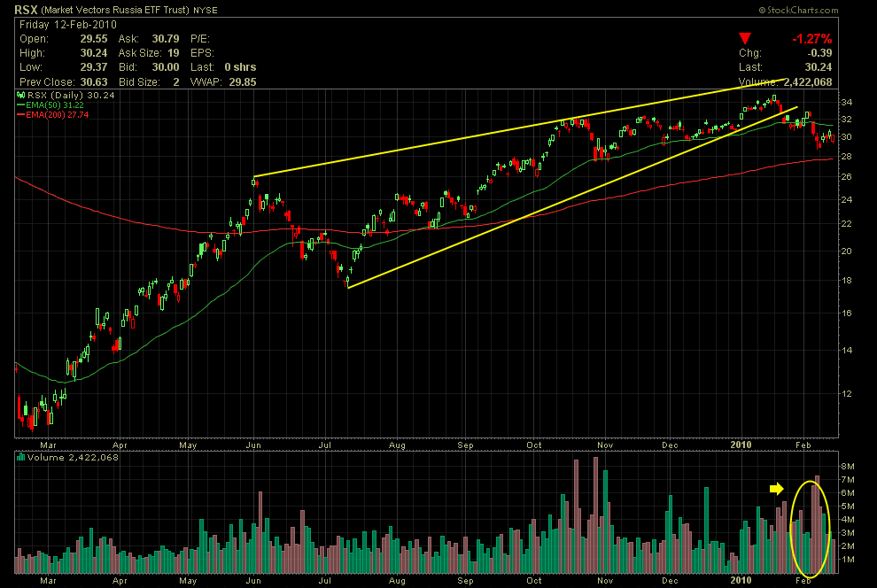The height and width of the screenshot is (588, 877).
Task: Click the 26 price axis label
Action: click(846, 176)
